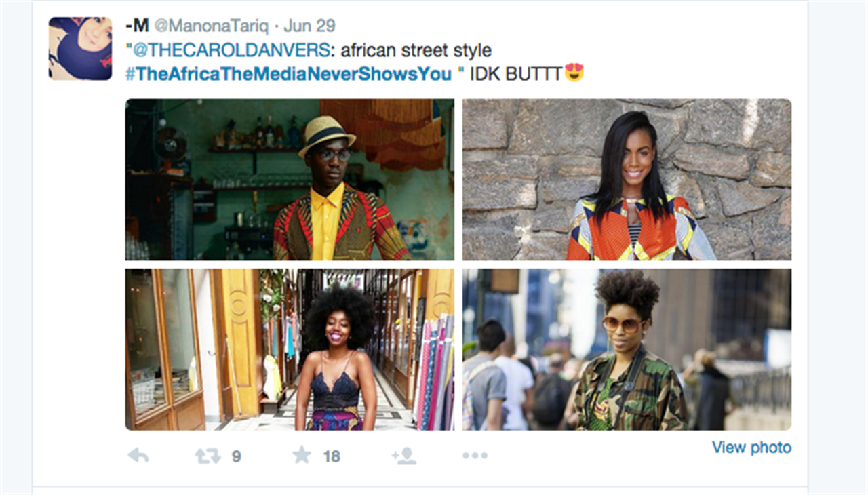Open photo of woman in camouflage jacket
Viewport: 868px width, 495px height.
click(627, 349)
